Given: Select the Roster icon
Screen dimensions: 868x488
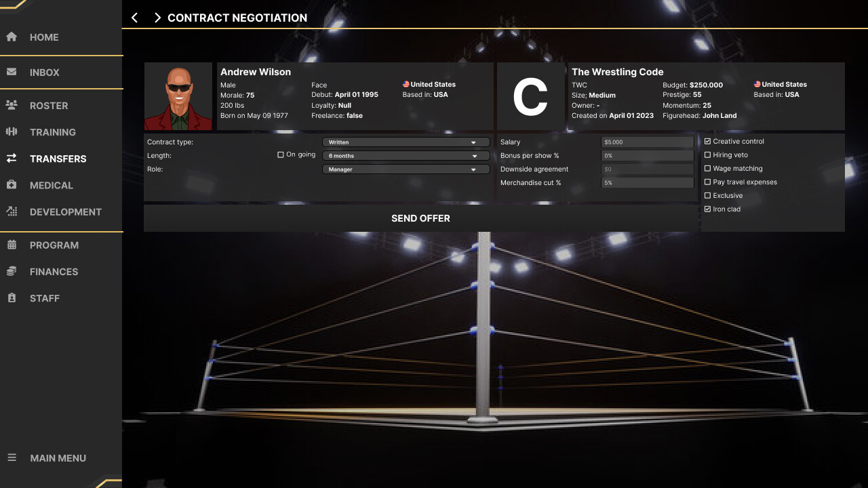Looking at the screenshot, I should point(12,106).
